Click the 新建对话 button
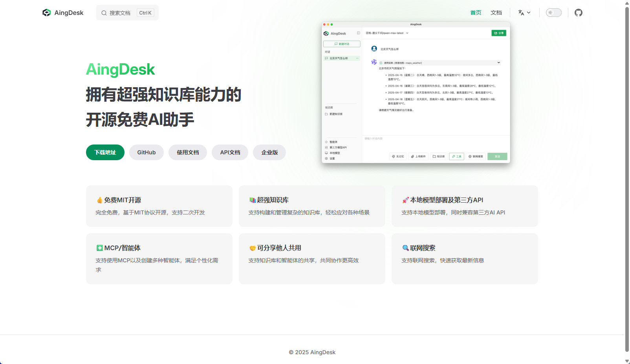The image size is (630, 364). click(341, 44)
